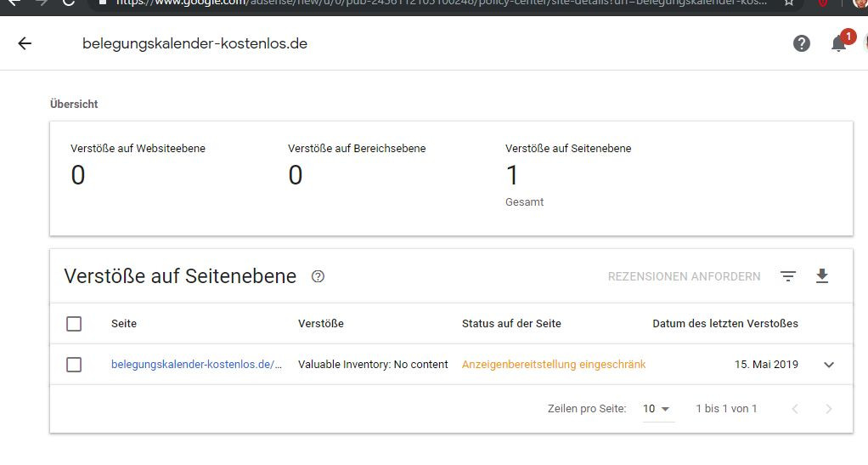Open the notifications bell
Image resolution: width=868 pixels, height=465 pixels.
tap(838, 43)
